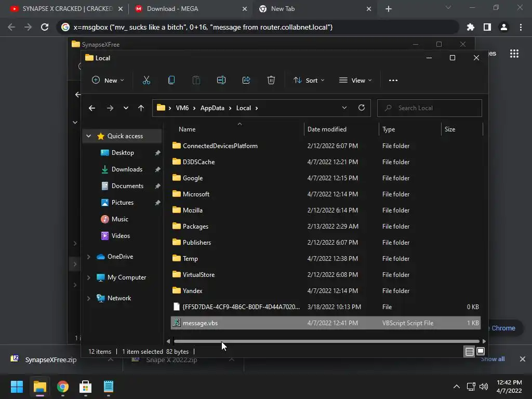Click the Copy icon in Explorer toolbar
Screen dimensions: 532x399
click(x=171, y=81)
